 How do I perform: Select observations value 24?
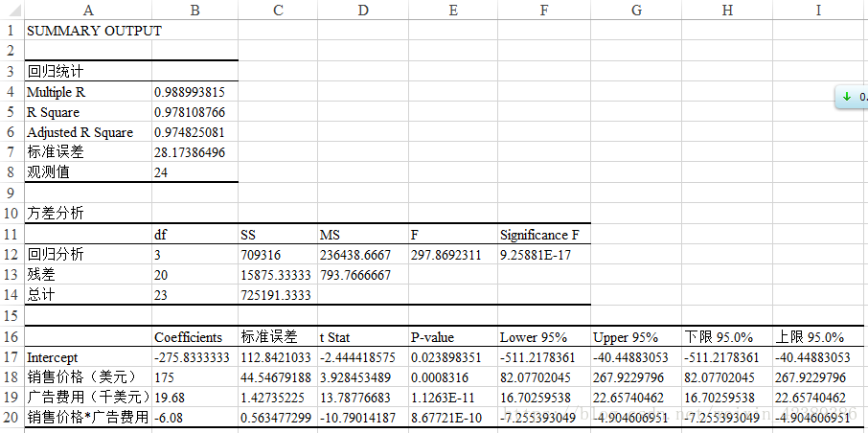point(194,172)
